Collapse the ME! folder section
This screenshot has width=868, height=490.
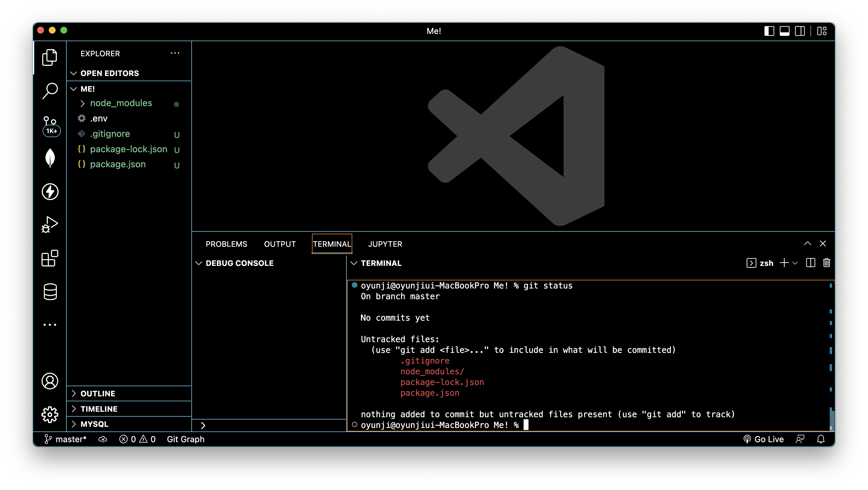click(129, 89)
